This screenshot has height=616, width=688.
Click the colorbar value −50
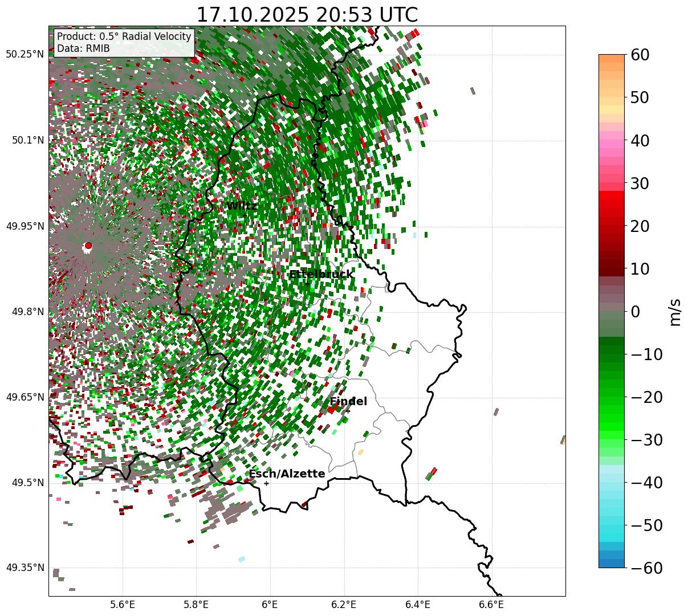[x=646, y=525]
